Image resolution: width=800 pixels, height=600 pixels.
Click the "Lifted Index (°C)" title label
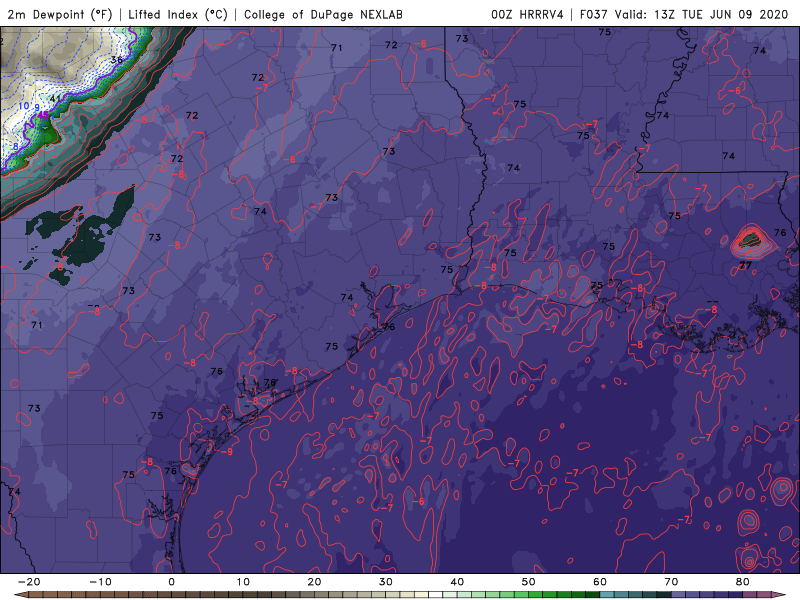(x=178, y=14)
